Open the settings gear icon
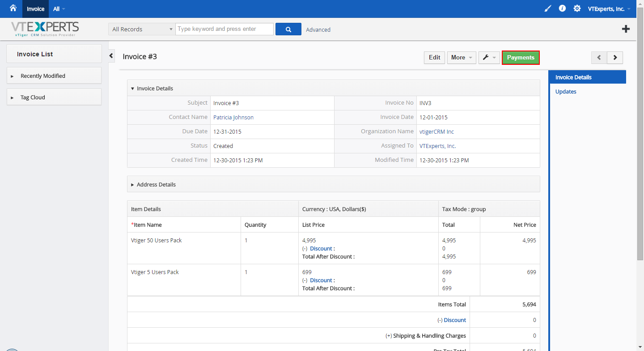Viewport: 644px width, 351px height. pos(577,8)
